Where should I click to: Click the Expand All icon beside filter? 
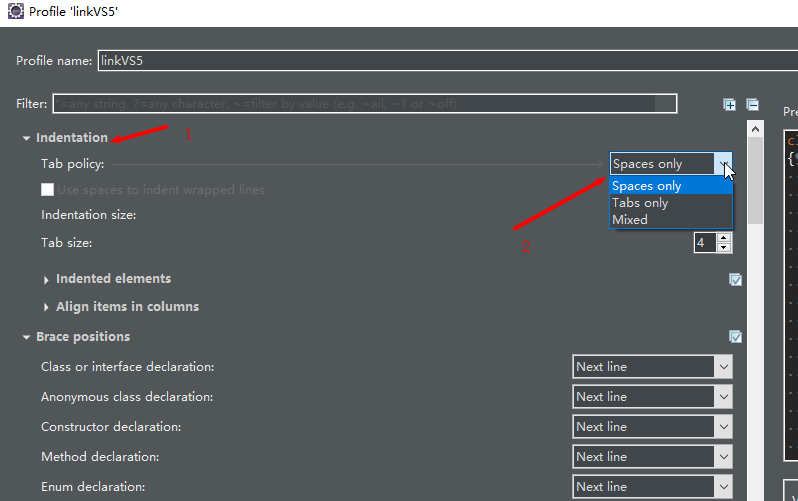[x=730, y=104]
